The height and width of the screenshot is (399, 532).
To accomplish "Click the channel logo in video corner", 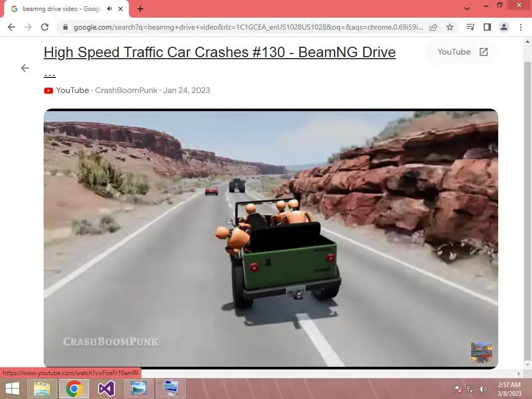I will (481, 353).
